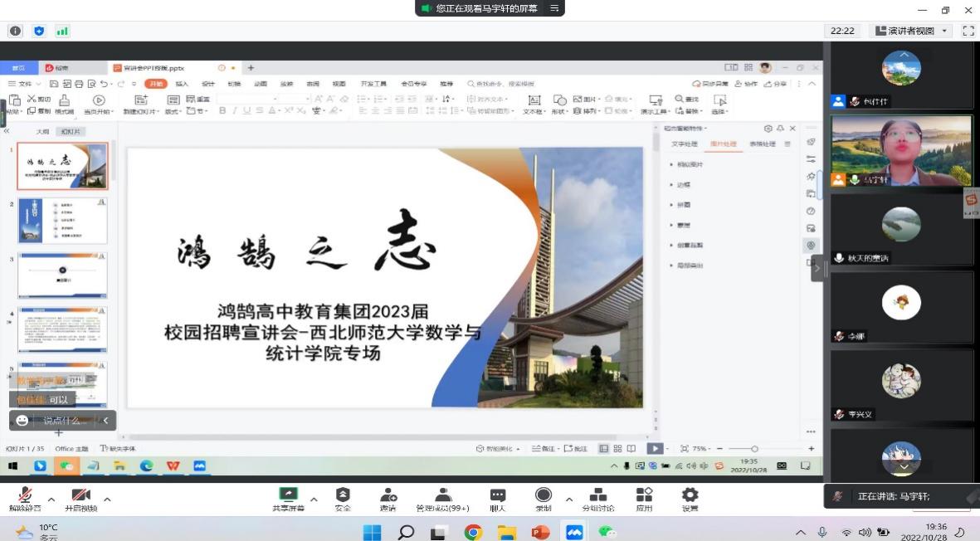This screenshot has height=541, width=980.
Task: Click the 共享屏幕 share screen icon
Action: point(288,496)
